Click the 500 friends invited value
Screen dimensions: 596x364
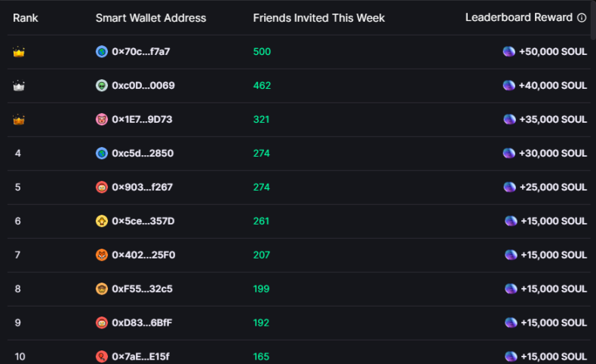262,52
